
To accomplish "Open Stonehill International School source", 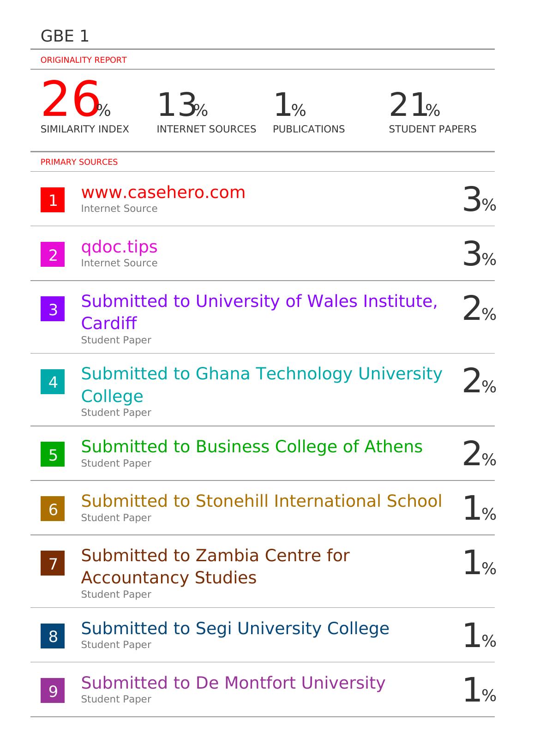I will coord(261,501).
